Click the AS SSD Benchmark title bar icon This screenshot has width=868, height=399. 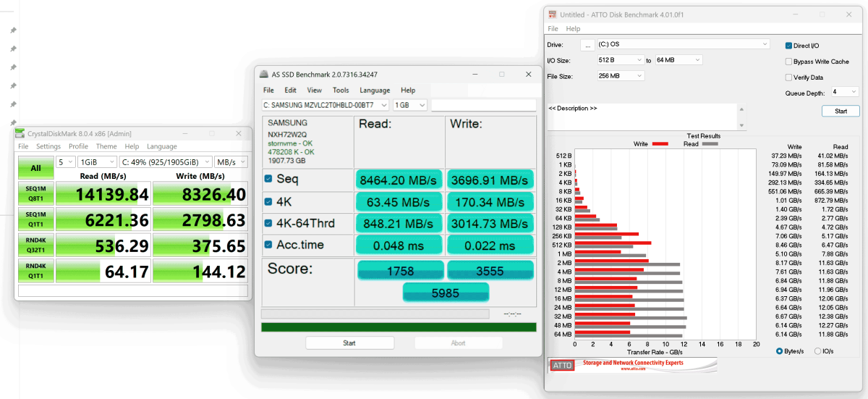point(264,74)
